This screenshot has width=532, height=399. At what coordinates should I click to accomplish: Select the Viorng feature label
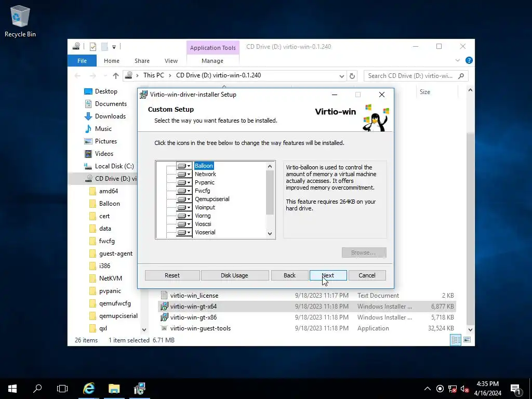coord(203,216)
